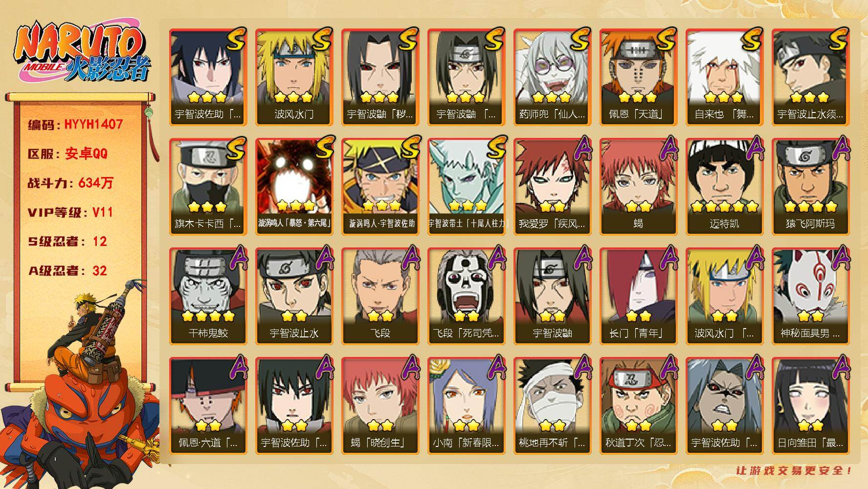This screenshot has height=489, width=868.
Task: Select the 漩涡鸣人「暴怒·第六尾」 card
Action: [x=294, y=186]
